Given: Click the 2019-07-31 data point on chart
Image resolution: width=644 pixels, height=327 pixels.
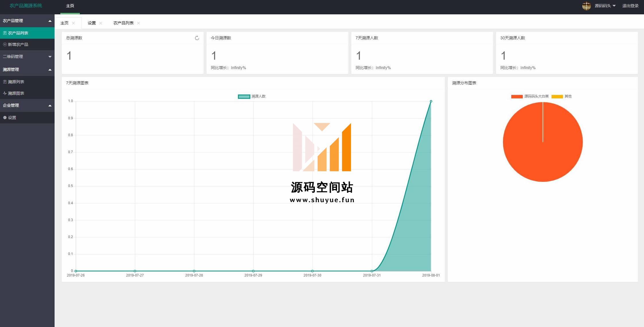Looking at the screenshot, I should coord(372,271).
